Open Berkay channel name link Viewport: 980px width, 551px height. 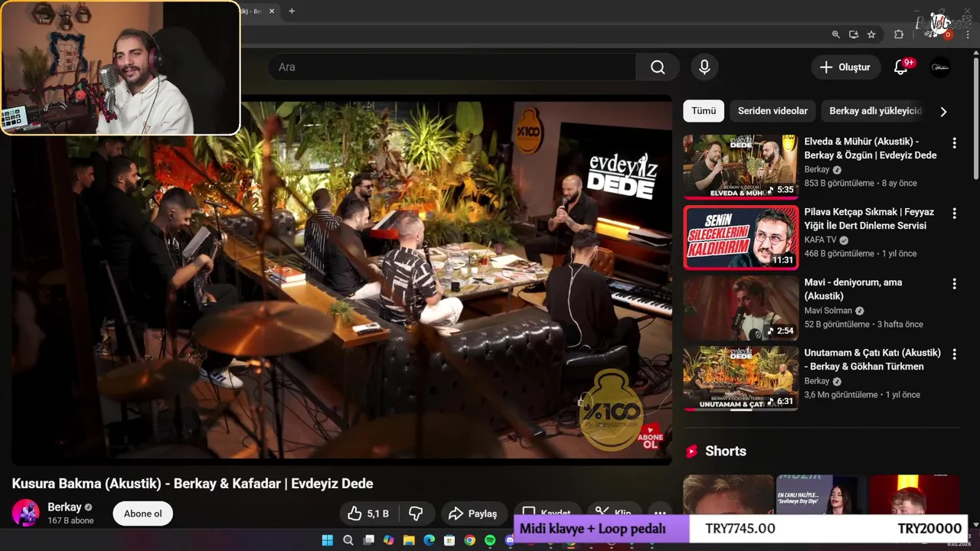pos(64,507)
